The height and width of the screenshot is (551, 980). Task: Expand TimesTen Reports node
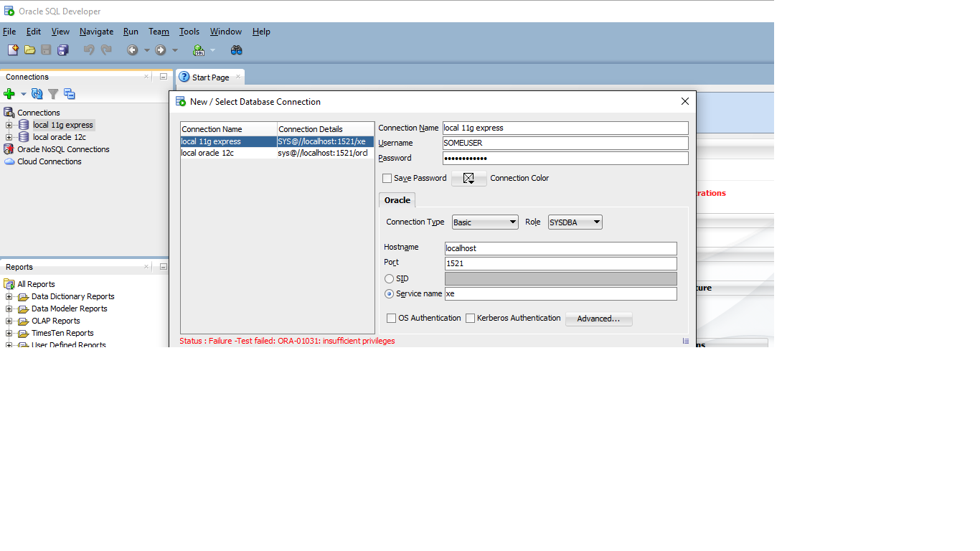click(x=9, y=333)
